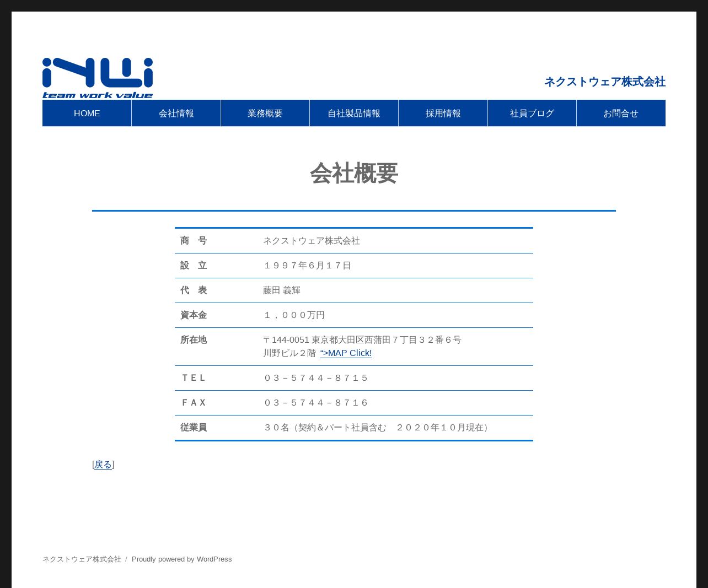Click the ＴＥＬ row label
The height and width of the screenshot is (588, 708).
194,378
